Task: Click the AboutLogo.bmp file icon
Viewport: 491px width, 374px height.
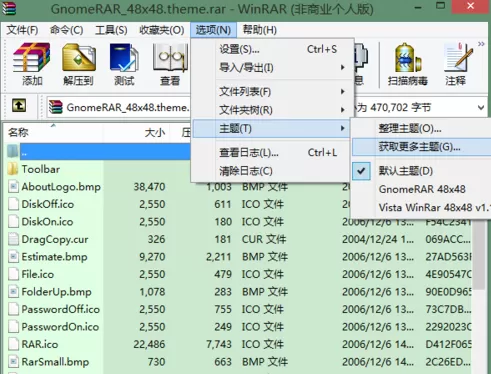Action: (13, 186)
